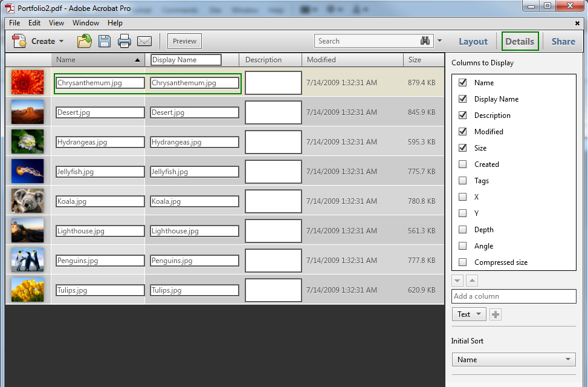Click the Preview button
588x387 pixels.
[x=184, y=41]
